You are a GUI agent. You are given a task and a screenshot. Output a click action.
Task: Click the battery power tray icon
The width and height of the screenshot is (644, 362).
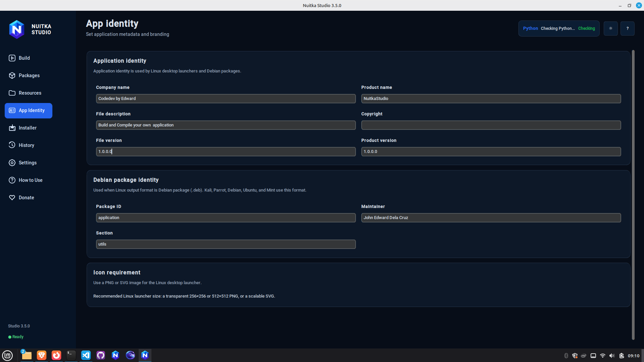point(622,356)
